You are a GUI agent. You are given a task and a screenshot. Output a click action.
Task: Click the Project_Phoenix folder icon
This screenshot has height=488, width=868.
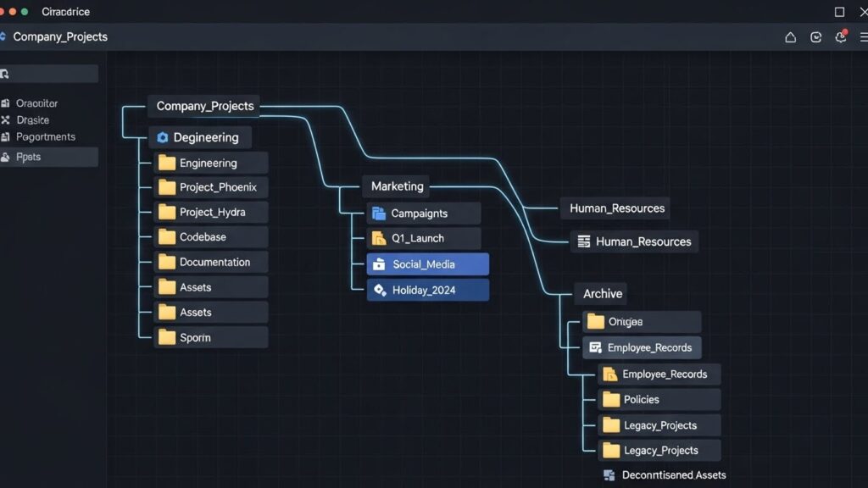[x=167, y=187]
